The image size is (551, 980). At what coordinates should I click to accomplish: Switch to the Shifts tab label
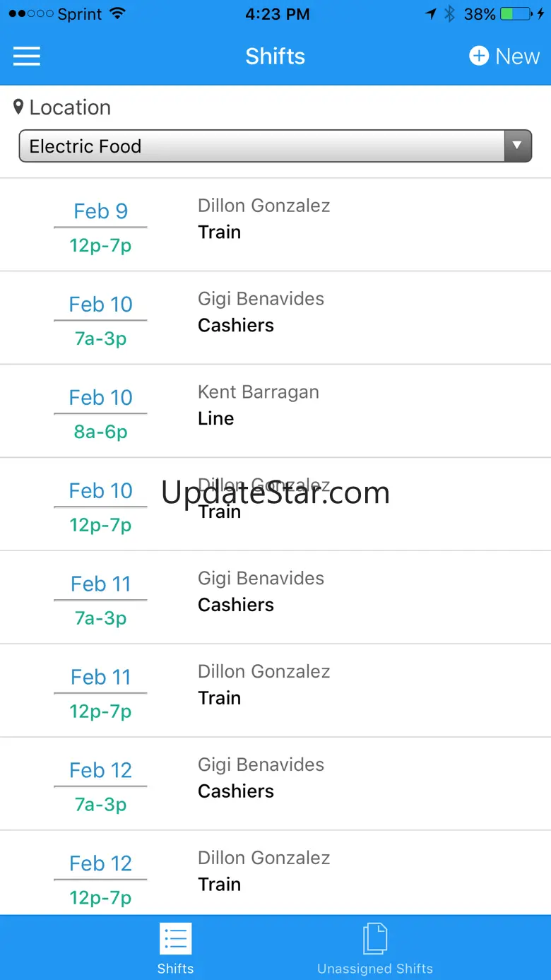pos(175,968)
